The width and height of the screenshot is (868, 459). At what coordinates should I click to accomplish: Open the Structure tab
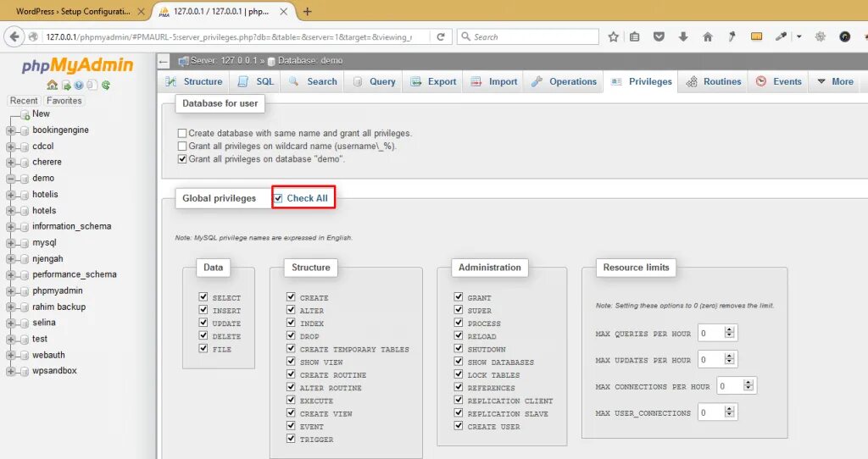coord(194,81)
